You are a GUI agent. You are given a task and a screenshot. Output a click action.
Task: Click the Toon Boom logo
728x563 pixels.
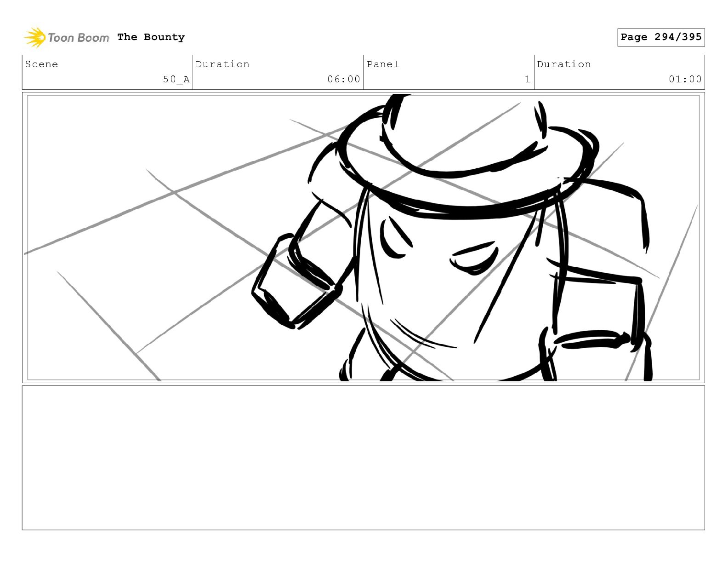67,37
